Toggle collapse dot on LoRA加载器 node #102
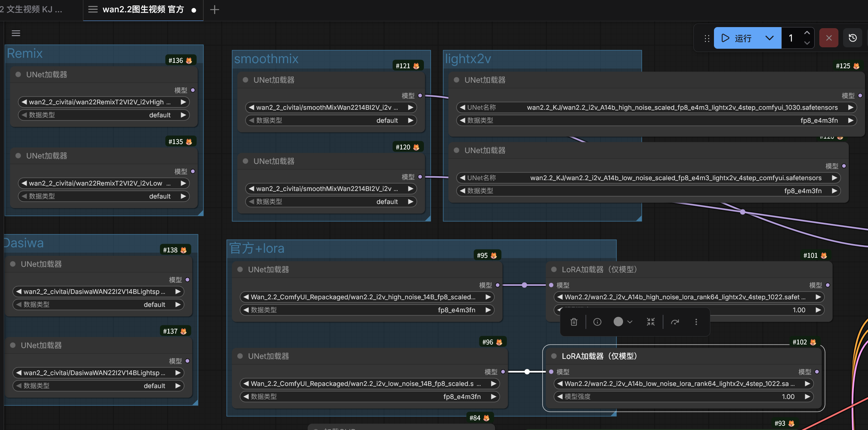 554,356
